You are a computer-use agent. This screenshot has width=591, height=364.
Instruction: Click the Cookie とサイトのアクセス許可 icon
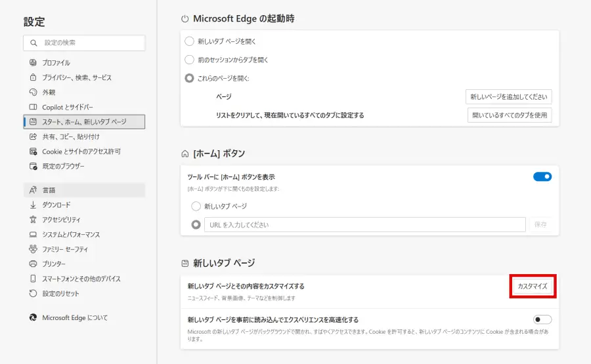(x=33, y=152)
